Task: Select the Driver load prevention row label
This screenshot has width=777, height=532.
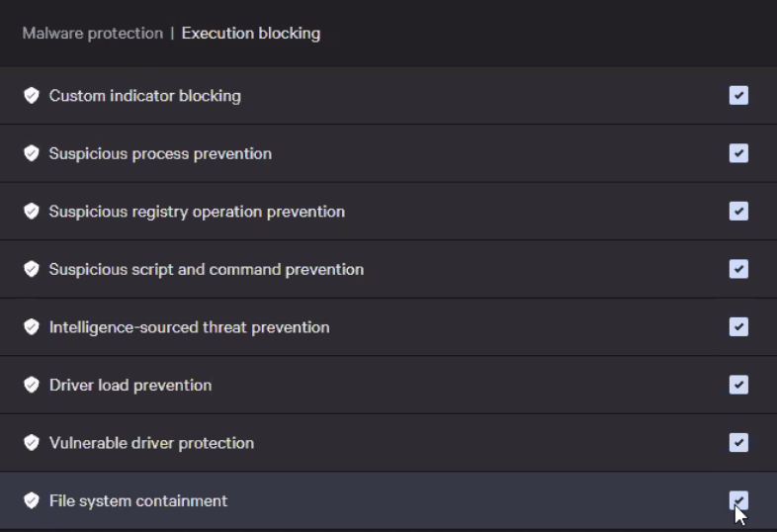Action: 130,385
